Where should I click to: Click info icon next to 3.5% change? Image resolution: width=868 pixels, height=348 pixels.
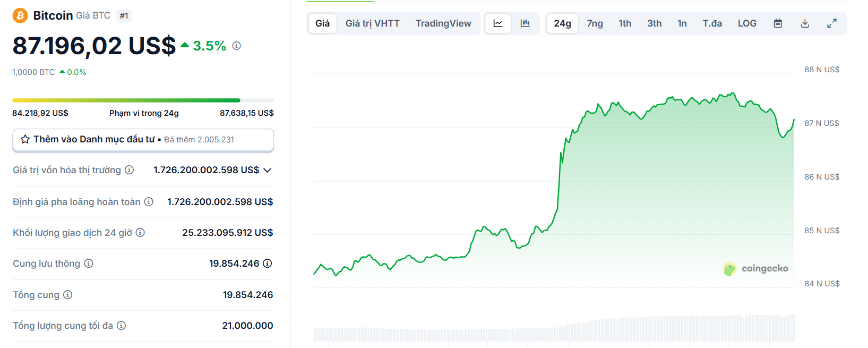[237, 46]
